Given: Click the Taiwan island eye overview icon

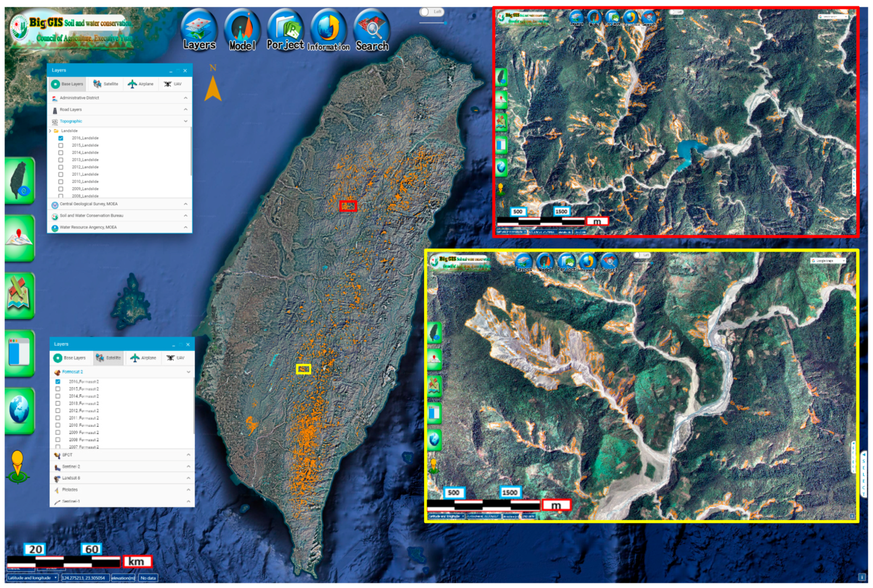Looking at the screenshot, I should pos(20,181).
